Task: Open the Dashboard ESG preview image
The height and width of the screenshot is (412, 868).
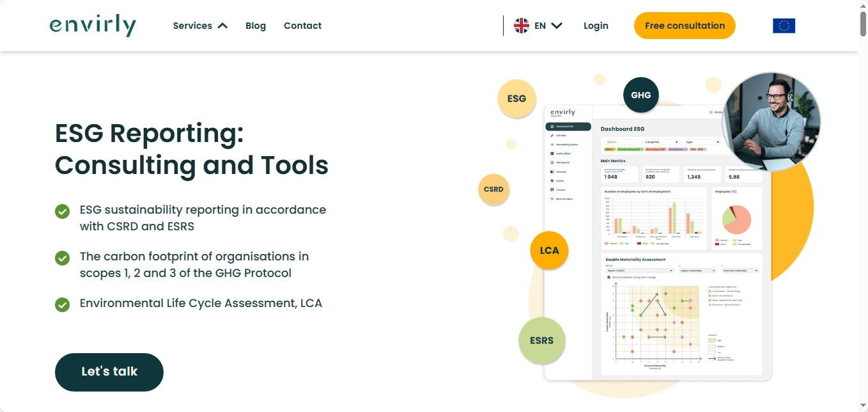Action: (x=658, y=243)
